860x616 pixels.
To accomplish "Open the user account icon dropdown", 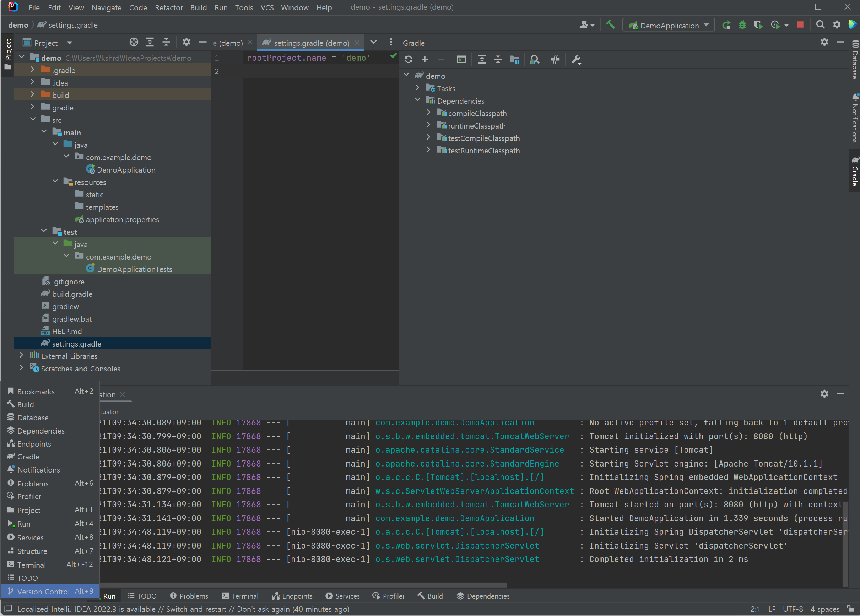I will [587, 25].
